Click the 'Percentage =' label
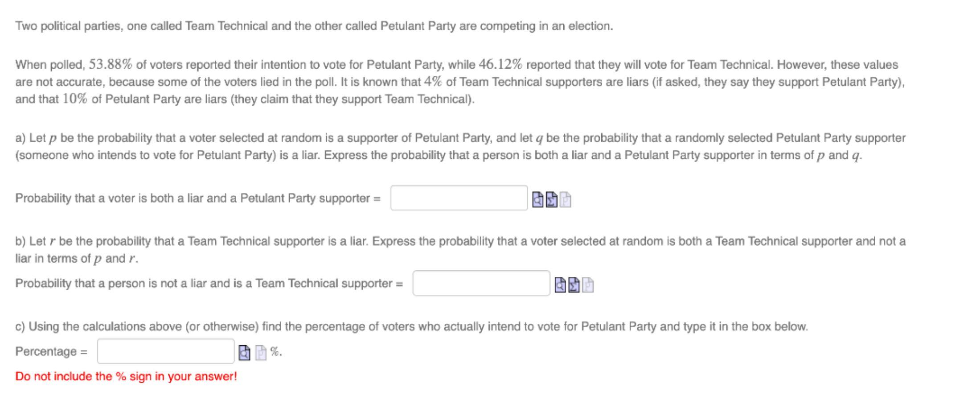The image size is (980, 400). (x=51, y=351)
